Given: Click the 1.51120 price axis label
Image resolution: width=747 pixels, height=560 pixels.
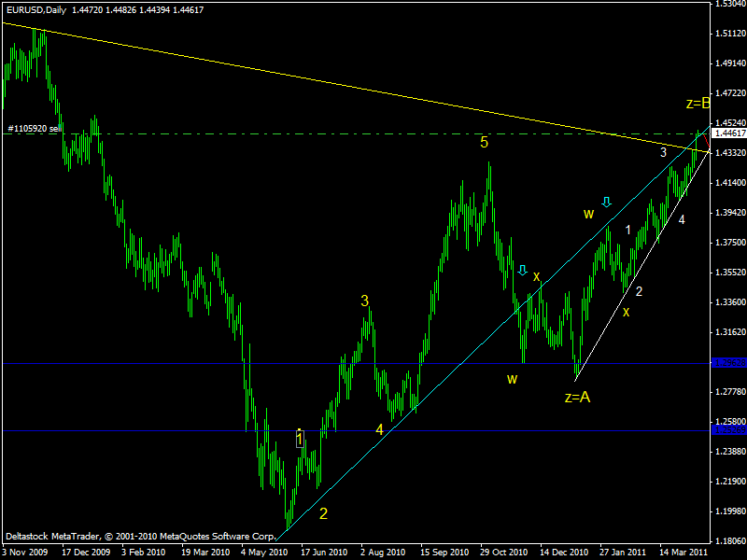Looking at the screenshot, I should coord(730,34).
